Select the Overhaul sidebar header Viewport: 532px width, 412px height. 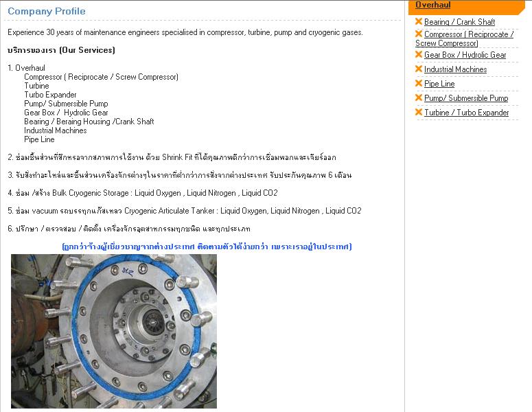pos(433,5)
